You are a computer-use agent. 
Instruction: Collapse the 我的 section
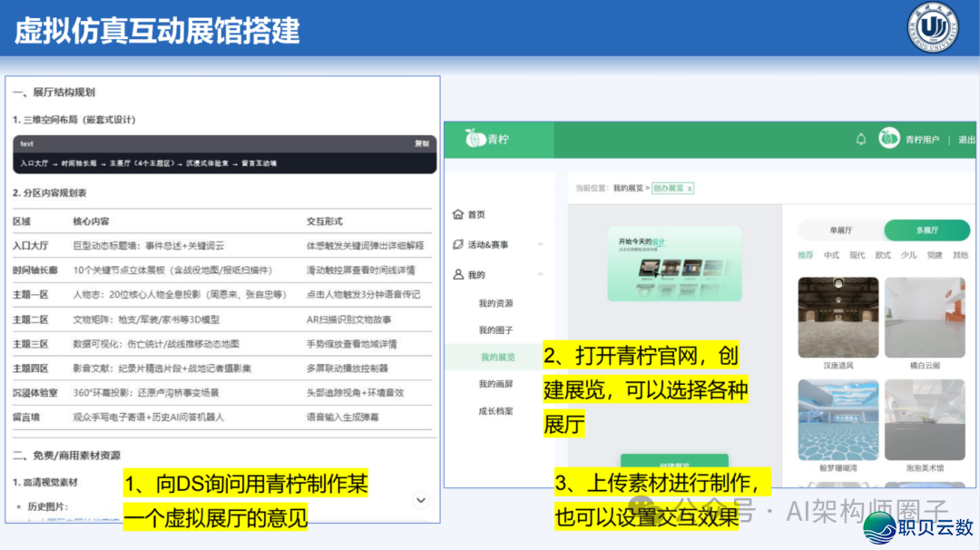coord(539,273)
